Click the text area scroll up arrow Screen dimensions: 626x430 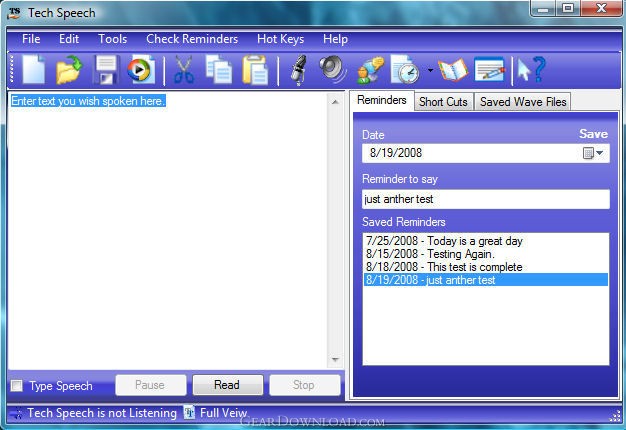335,102
